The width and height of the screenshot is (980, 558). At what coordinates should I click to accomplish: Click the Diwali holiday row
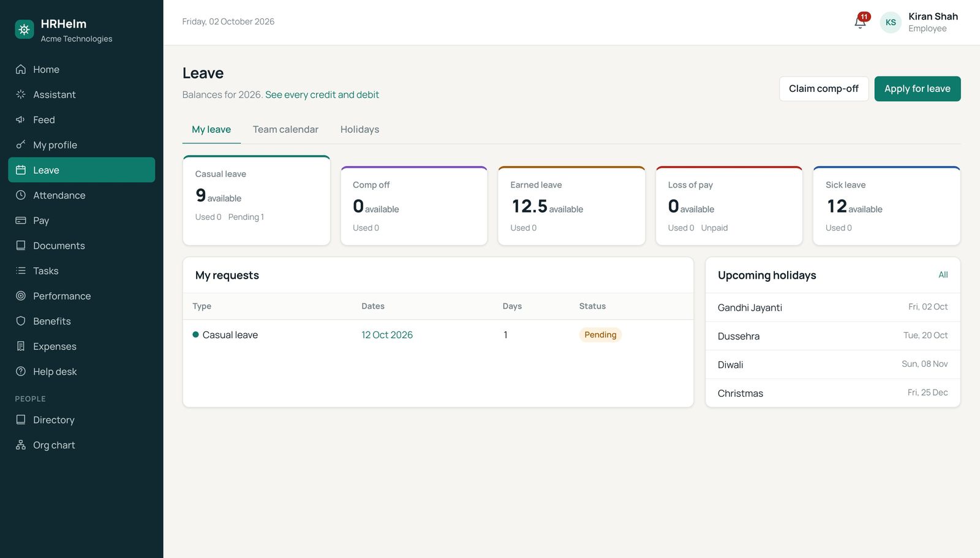[x=832, y=364]
